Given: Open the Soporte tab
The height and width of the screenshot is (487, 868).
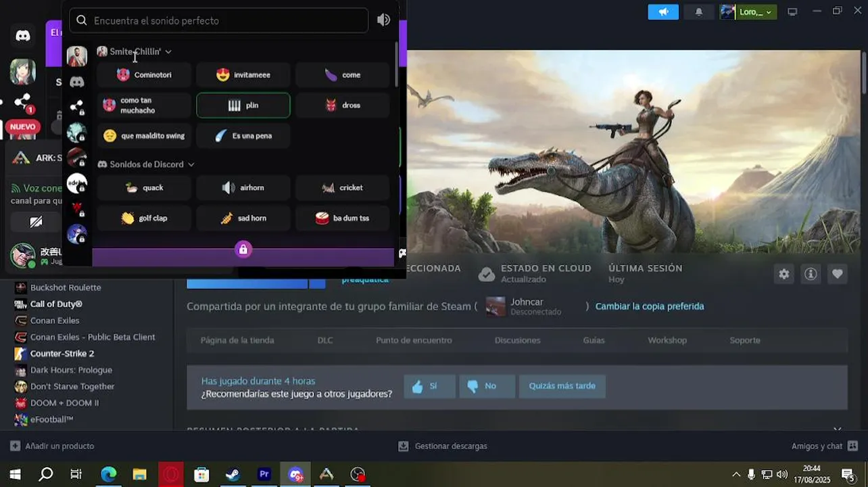Looking at the screenshot, I should coord(745,340).
